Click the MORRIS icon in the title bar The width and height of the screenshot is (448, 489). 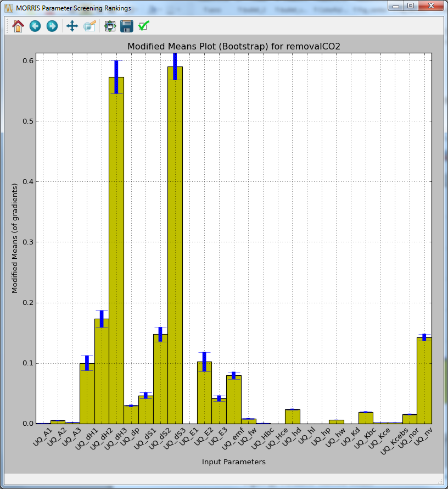(7, 7)
